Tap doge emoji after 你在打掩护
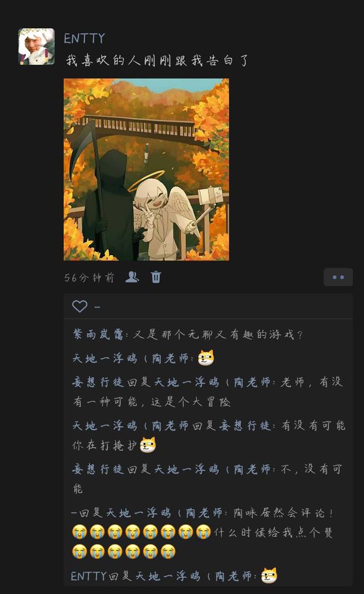 coord(147,445)
